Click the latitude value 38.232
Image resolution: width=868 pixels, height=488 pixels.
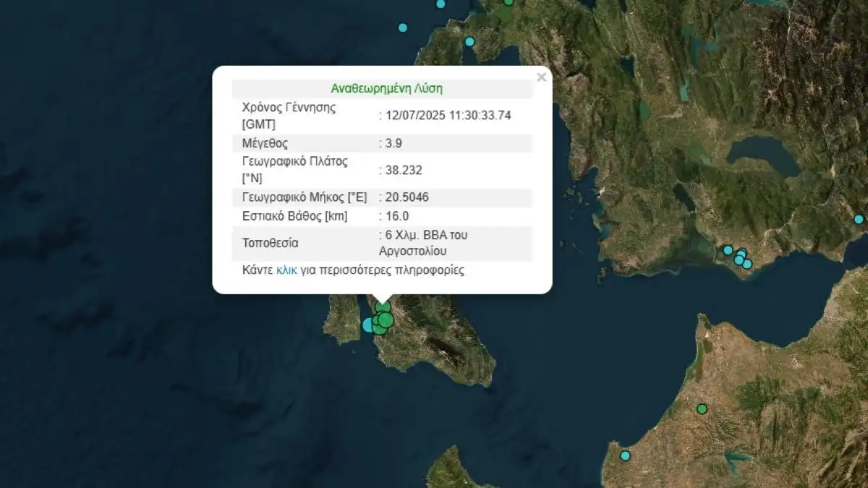tap(401, 171)
